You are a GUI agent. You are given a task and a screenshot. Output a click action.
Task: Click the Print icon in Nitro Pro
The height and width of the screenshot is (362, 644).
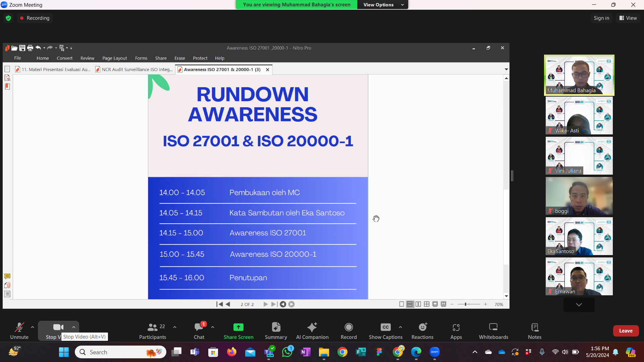[30, 48]
